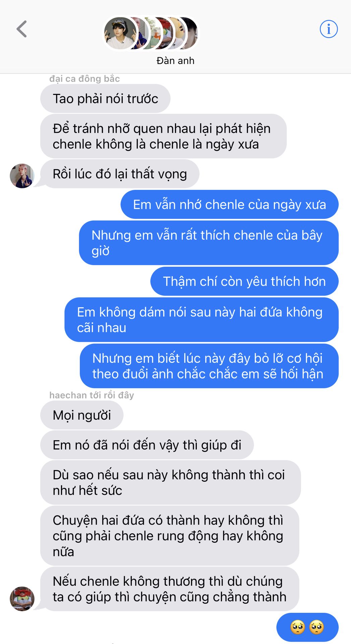
Task: Tap the sender name haechan tới rồi đây
Action: (92, 395)
